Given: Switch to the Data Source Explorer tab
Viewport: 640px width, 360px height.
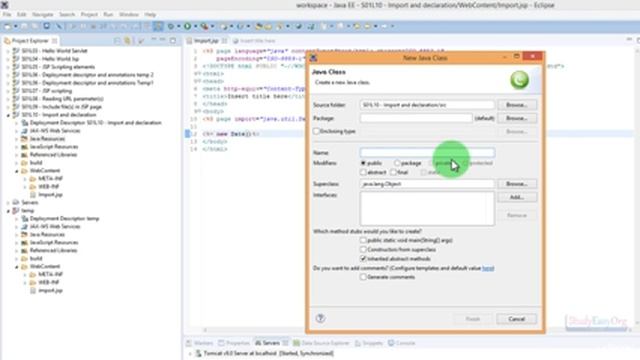Looking at the screenshot, I should click(322, 343).
